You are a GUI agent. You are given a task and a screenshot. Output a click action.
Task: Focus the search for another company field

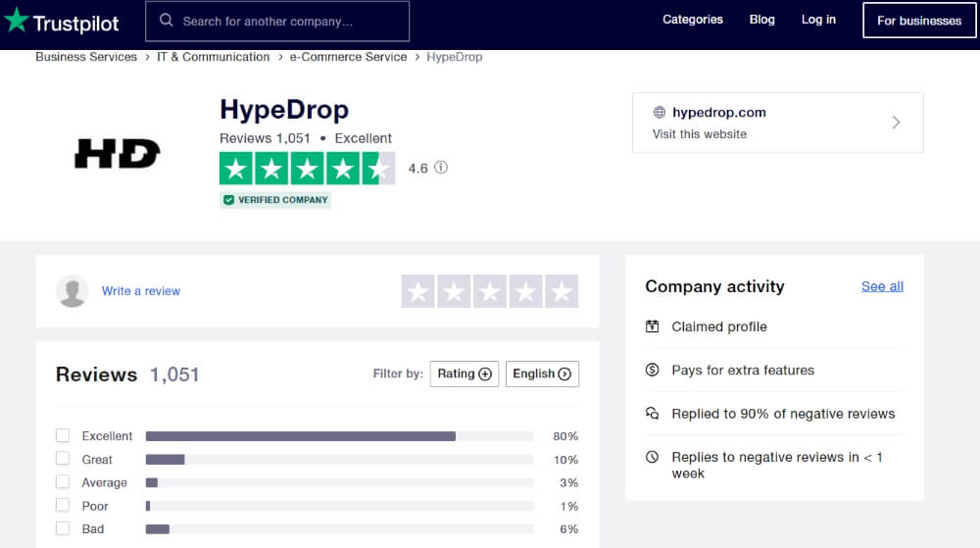click(x=277, y=22)
